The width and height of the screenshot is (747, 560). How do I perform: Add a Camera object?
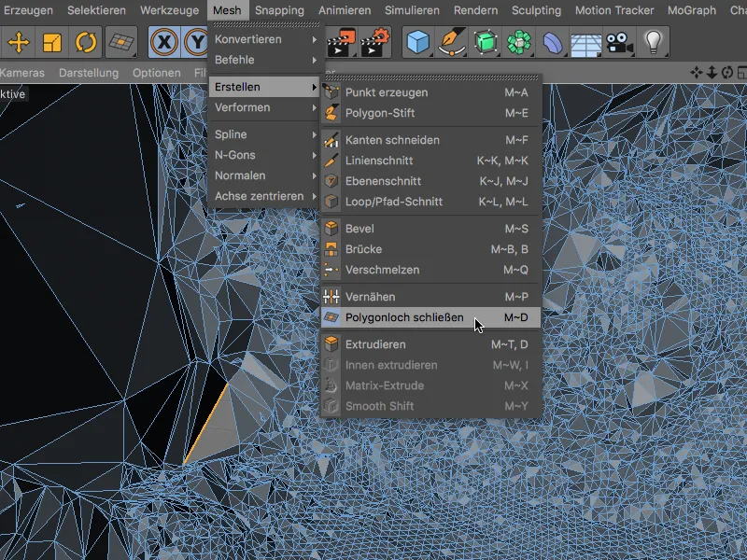coord(619,42)
